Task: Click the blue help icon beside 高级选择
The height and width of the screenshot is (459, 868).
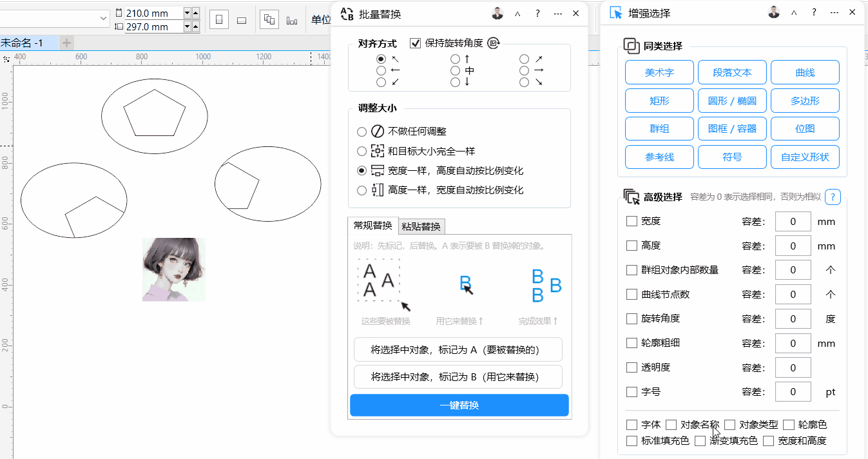Action: (x=833, y=197)
